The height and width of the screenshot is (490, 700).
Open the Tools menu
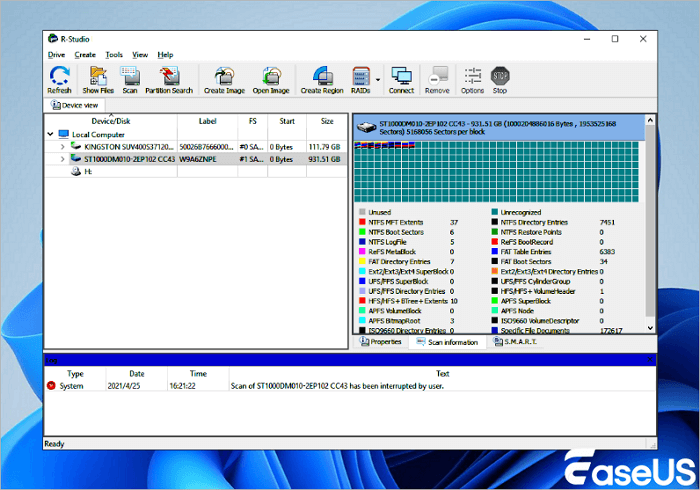(114, 54)
